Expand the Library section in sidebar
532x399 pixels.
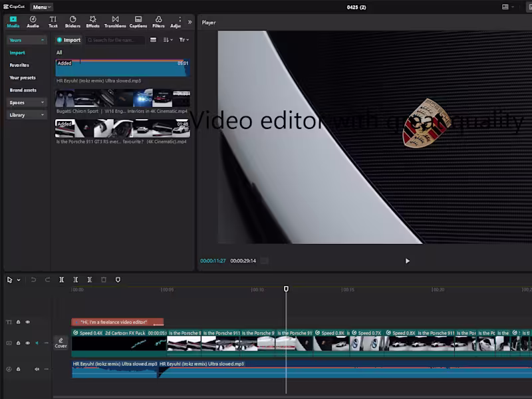point(27,115)
